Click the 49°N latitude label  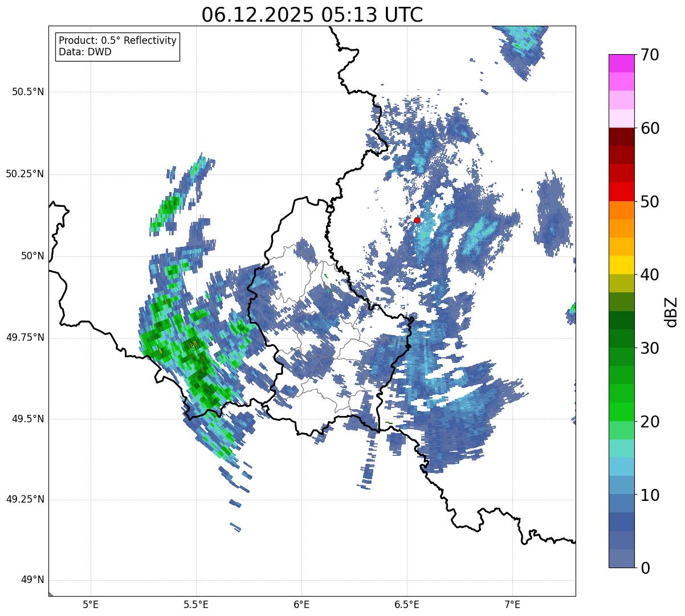pyautogui.click(x=32, y=580)
